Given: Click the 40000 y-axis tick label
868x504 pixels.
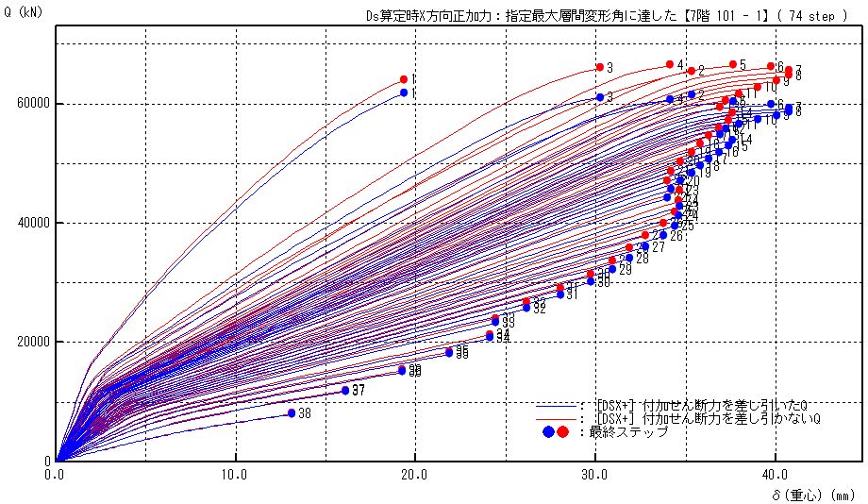Looking at the screenshot, I should tap(33, 223).
